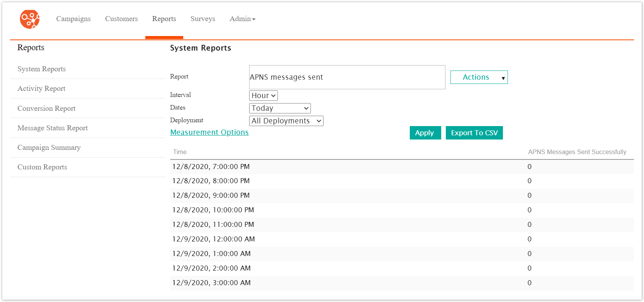Expand the All Deployments dropdown
Viewport: 644px width, 302px height.
[286, 121]
